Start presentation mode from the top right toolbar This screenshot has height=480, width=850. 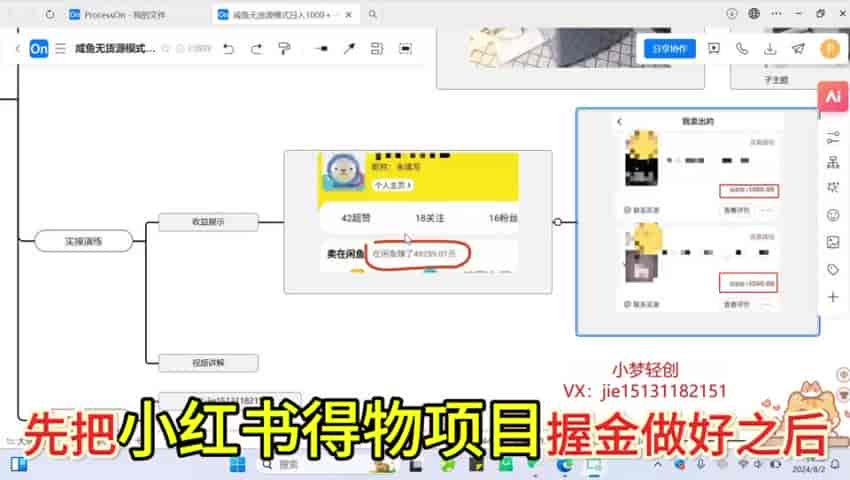pos(714,49)
